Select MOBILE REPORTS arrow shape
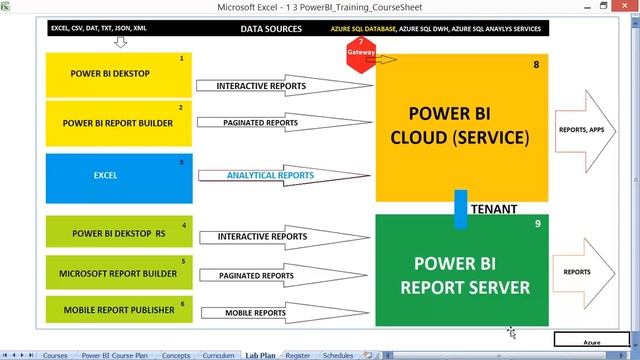The height and width of the screenshot is (360, 640). pyautogui.click(x=285, y=313)
